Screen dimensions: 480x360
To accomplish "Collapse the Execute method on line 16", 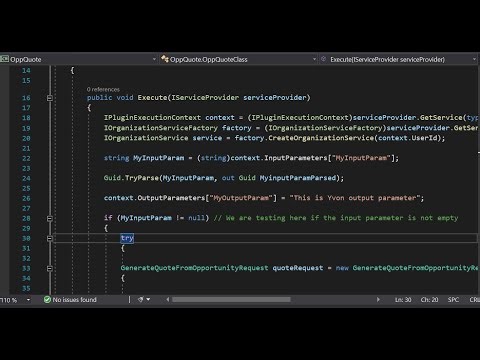I will click(50, 98).
